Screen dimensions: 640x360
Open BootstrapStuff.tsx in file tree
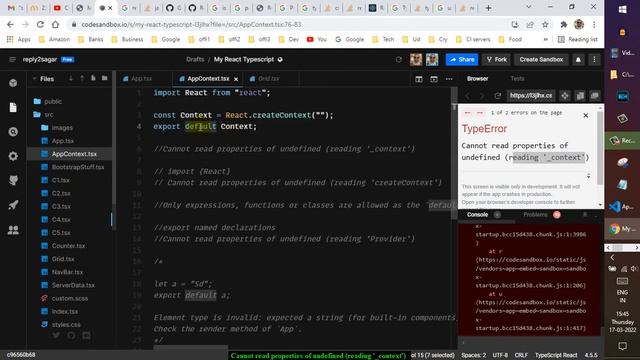coord(78,167)
